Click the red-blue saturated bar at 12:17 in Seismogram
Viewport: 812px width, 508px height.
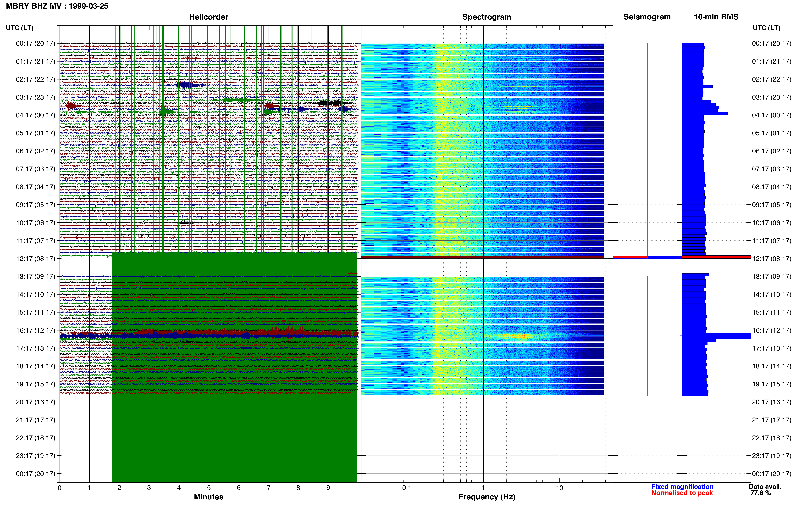[647, 257]
